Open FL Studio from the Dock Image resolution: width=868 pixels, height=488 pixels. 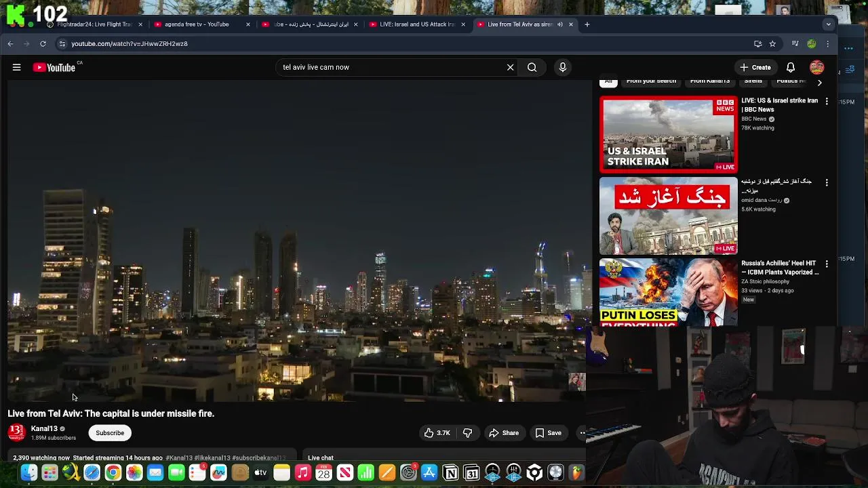pyautogui.click(x=576, y=473)
